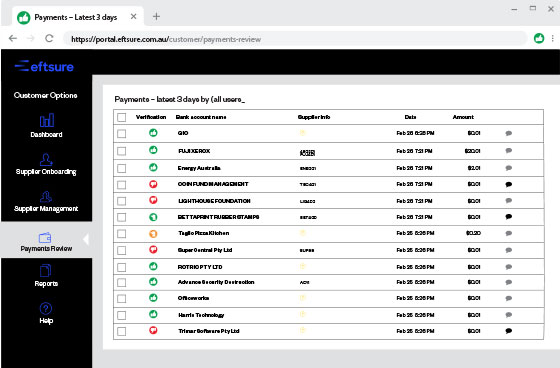Click the Amount column header
The image size is (560, 368).
[x=463, y=117]
